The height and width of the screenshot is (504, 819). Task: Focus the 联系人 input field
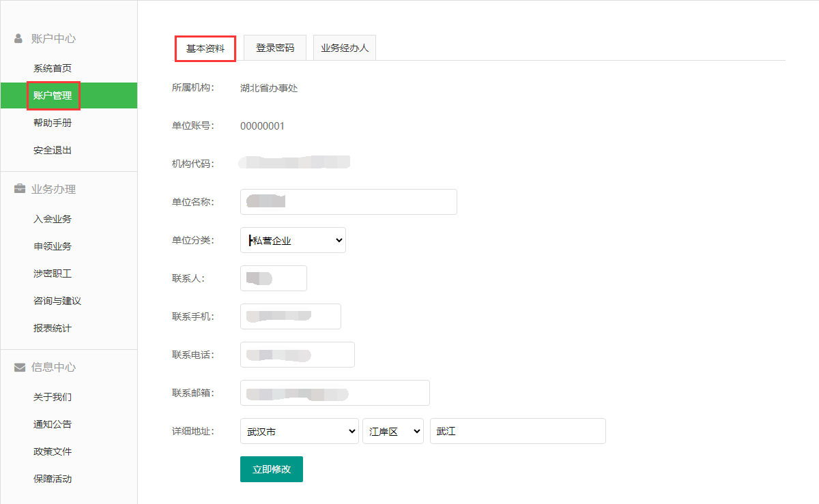(x=274, y=278)
